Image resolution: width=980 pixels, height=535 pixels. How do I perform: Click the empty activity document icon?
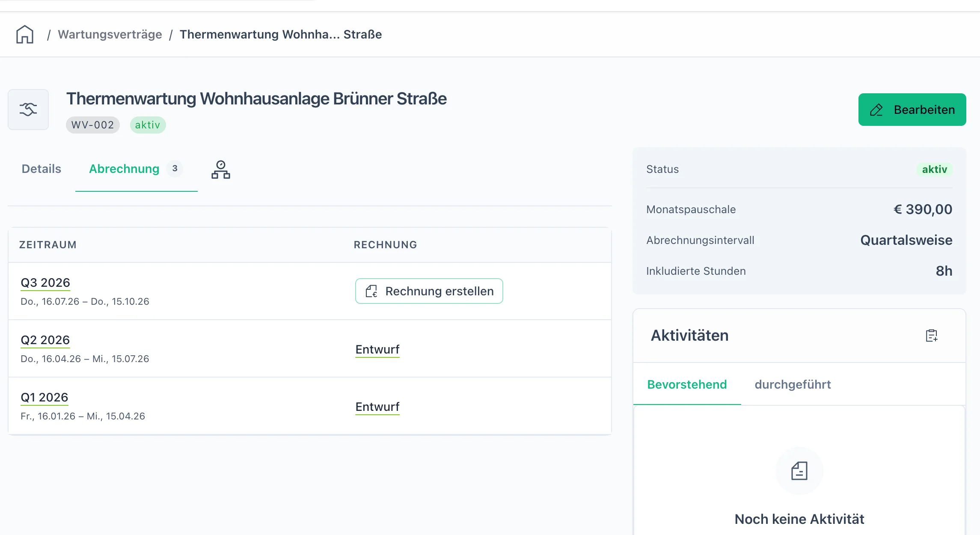[x=799, y=471]
